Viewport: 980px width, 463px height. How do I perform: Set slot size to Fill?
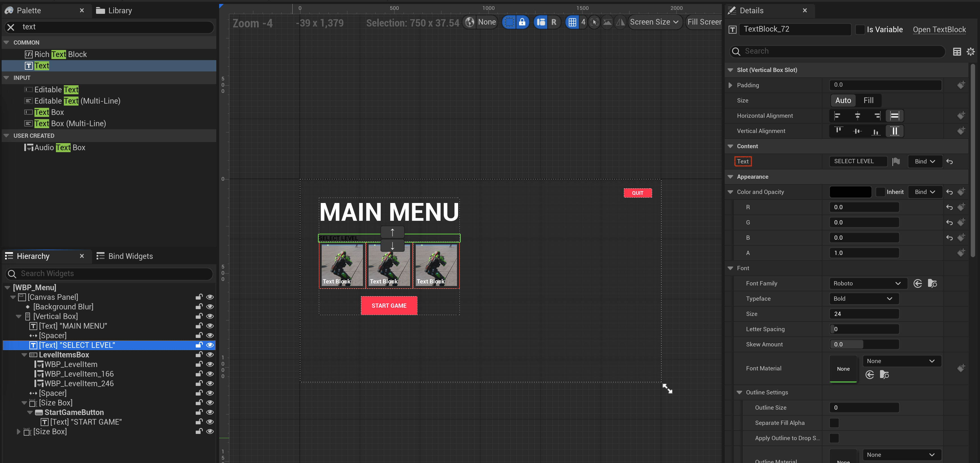pos(868,101)
